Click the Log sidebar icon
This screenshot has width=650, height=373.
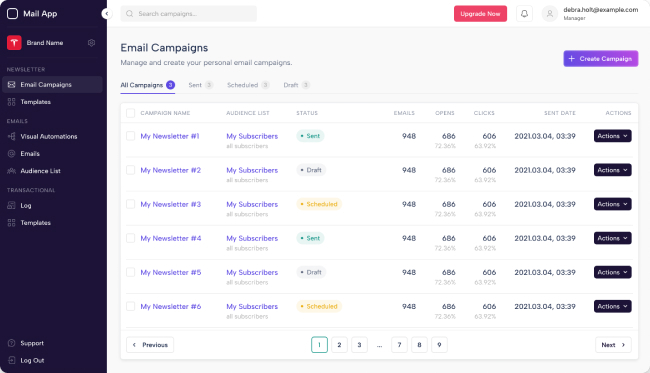[x=12, y=206]
